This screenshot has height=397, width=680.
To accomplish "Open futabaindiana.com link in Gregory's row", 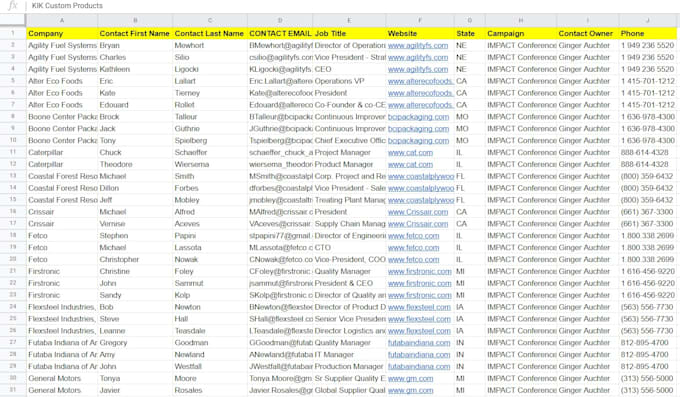I will point(419,343).
